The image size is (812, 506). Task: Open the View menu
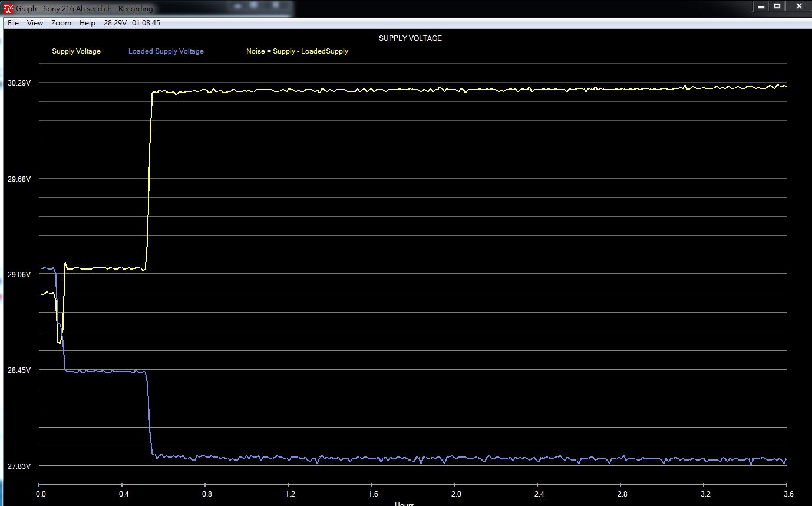pyautogui.click(x=35, y=23)
